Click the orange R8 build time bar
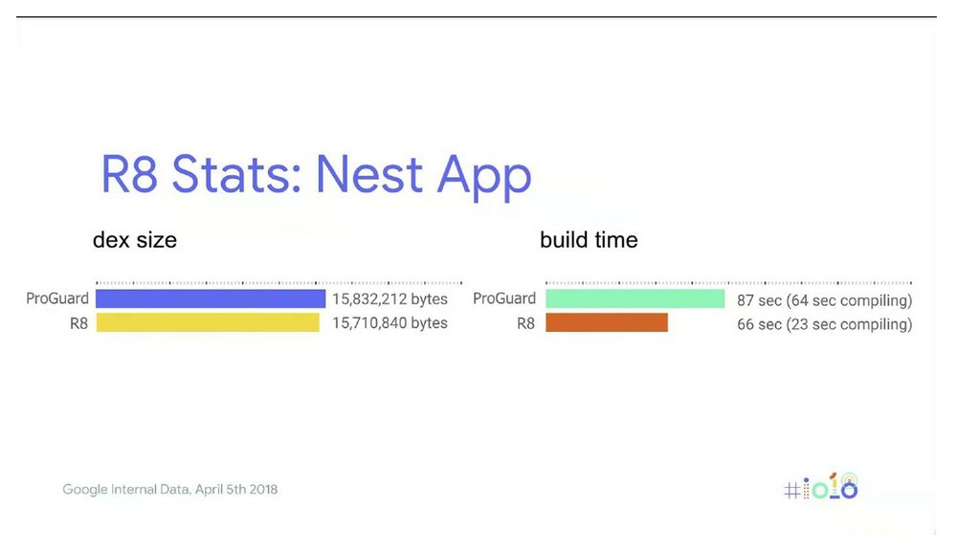Image resolution: width=980 pixels, height=551 pixels. coord(607,322)
